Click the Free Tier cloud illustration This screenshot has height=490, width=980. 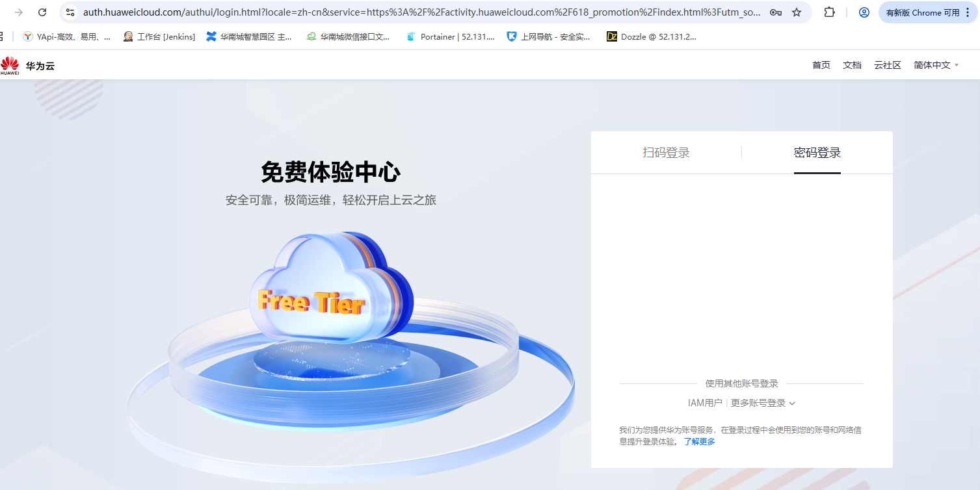pos(332,289)
